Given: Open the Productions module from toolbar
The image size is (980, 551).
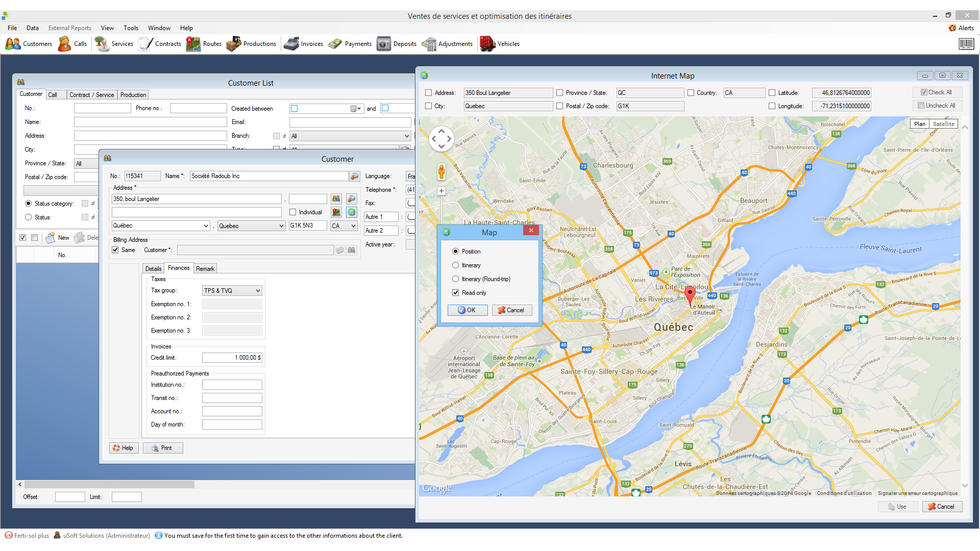Looking at the screenshot, I should (251, 44).
